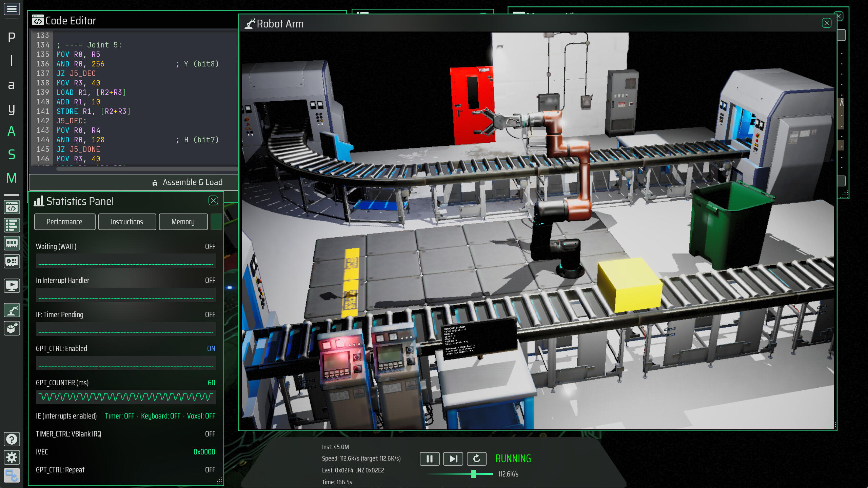The image size is (868, 488).
Task: Click 'IF: Timer Pending' row
Action: pyautogui.click(x=126, y=315)
